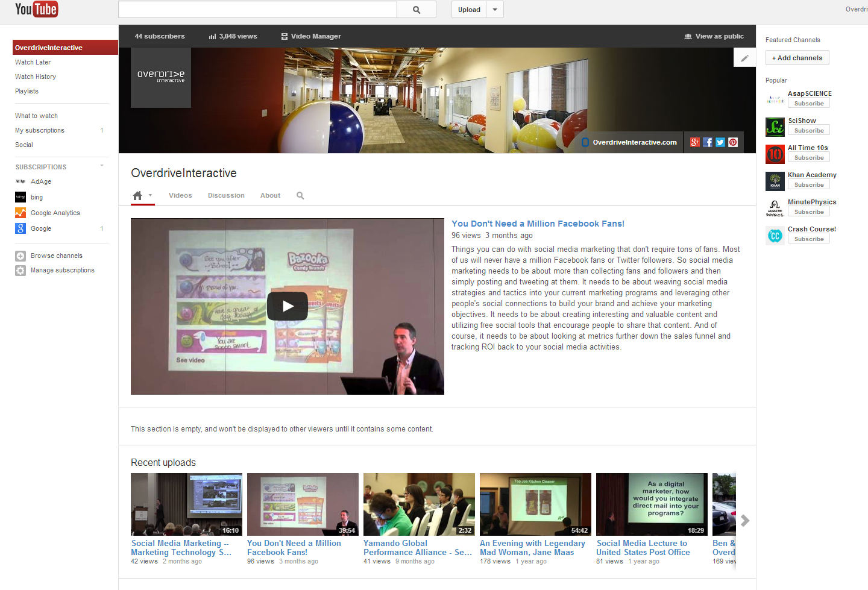Click the Google Analytics subscription icon
Image resolution: width=868 pixels, height=590 pixels.
coord(20,213)
